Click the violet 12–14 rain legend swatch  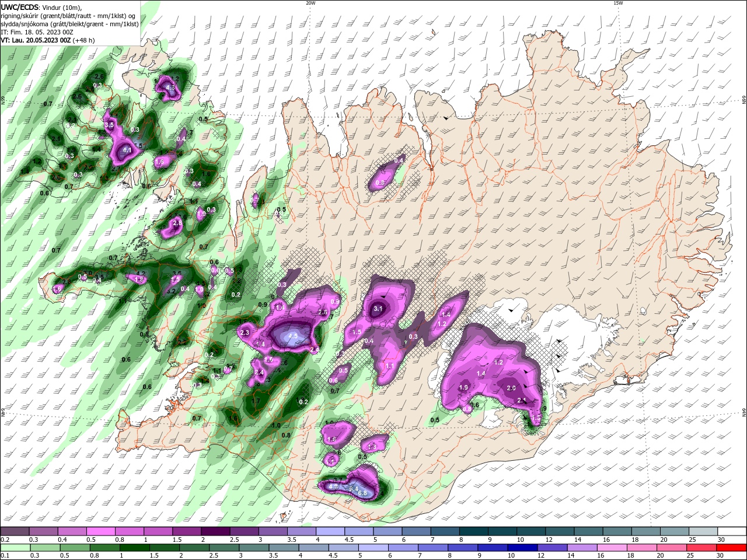pyautogui.click(x=551, y=548)
